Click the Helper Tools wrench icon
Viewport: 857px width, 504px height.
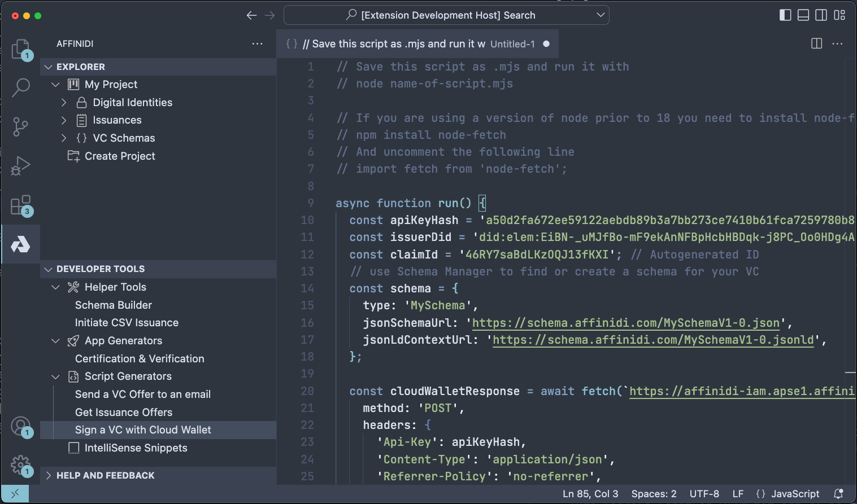click(73, 287)
